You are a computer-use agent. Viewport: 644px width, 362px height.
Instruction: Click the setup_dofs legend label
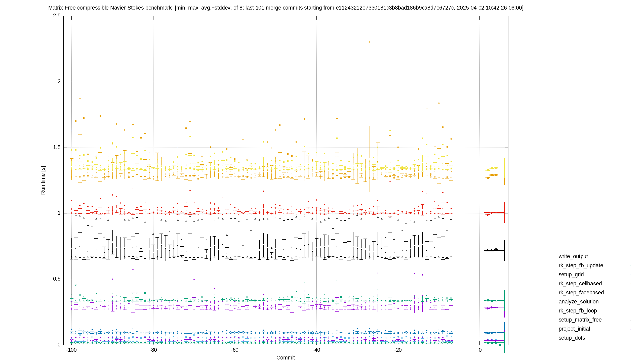coord(572,338)
